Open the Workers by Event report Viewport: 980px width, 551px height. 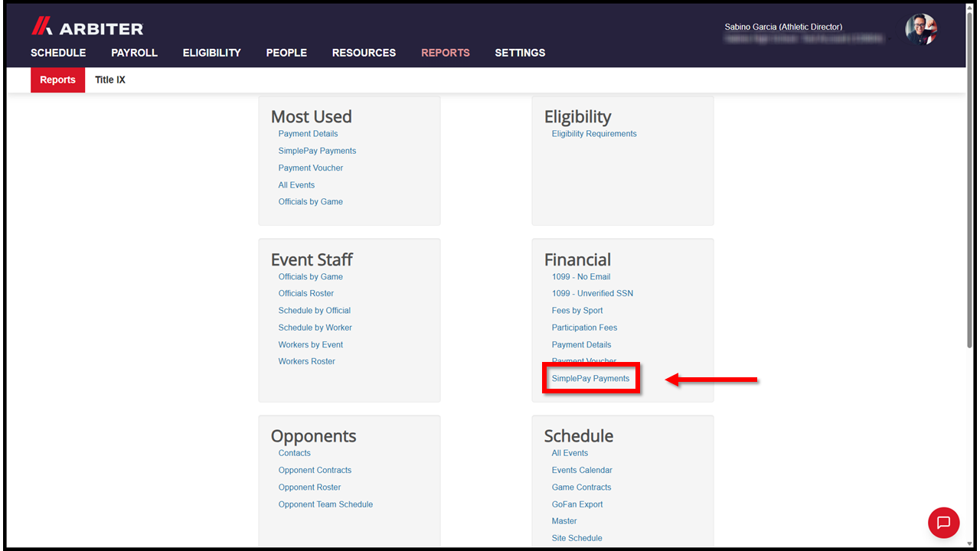click(311, 344)
